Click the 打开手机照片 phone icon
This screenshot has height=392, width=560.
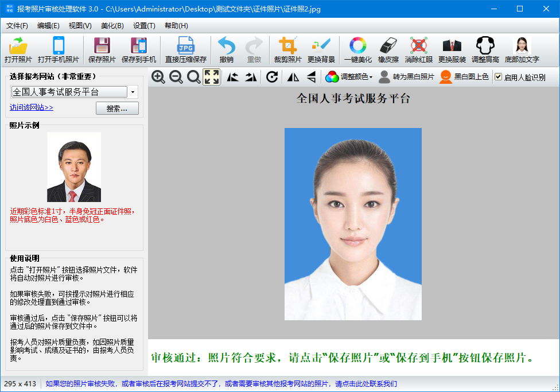coord(58,50)
